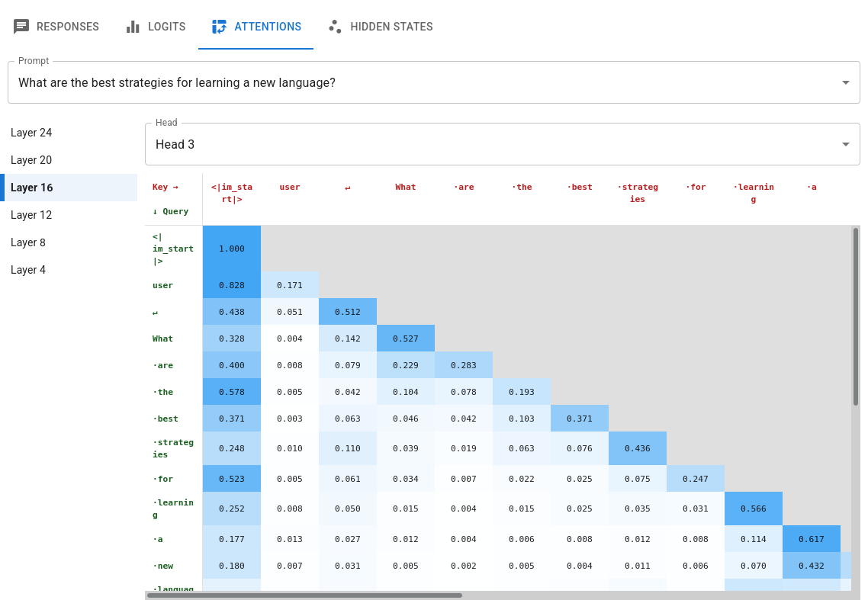Click the What key column header
This screenshot has width=868, height=600.
pos(406,187)
